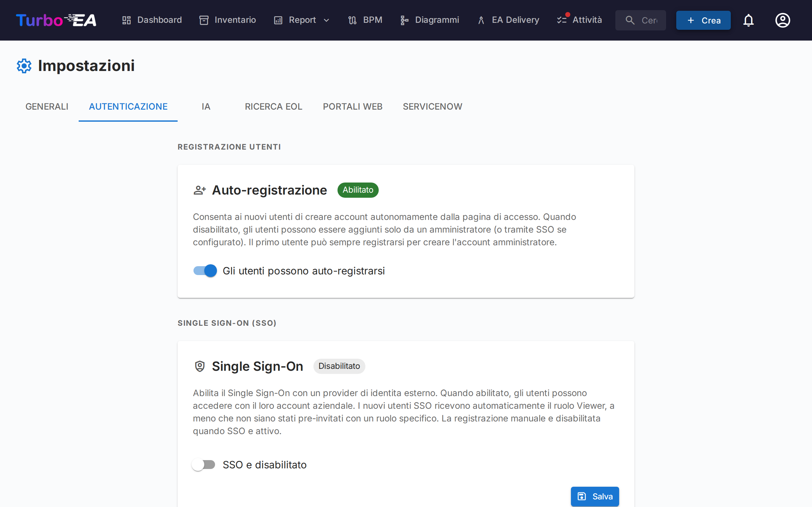
Task: Enable the SSO disabilitato switch
Action: click(204, 465)
